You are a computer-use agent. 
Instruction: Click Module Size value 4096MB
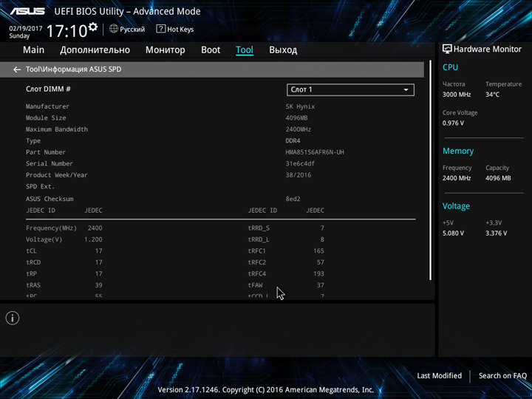(296, 118)
